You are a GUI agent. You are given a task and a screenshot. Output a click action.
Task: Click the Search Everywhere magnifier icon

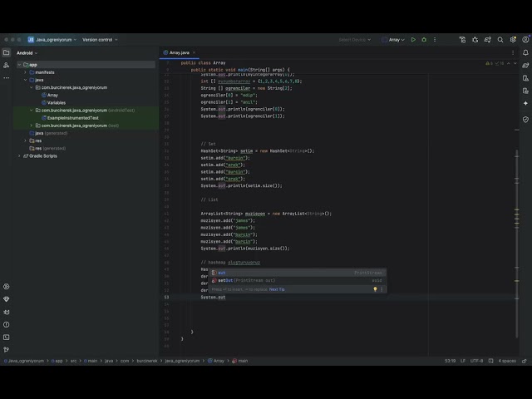pyautogui.click(x=500, y=40)
